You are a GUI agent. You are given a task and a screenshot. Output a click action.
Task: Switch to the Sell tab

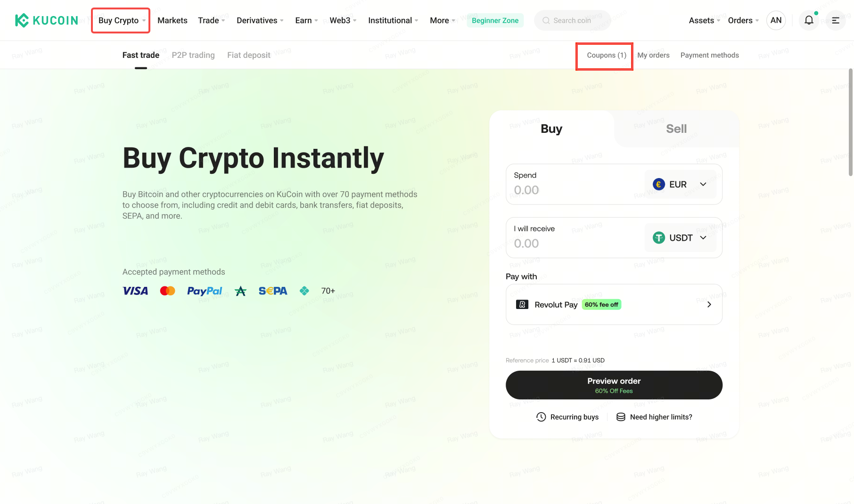676,129
